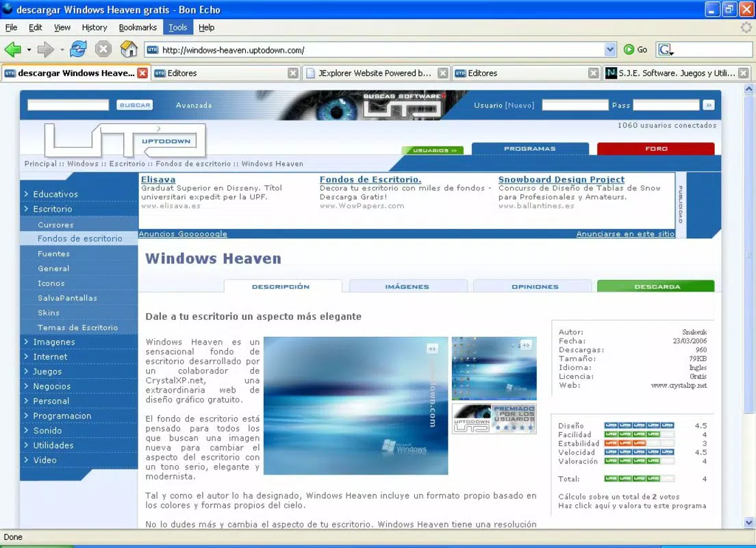This screenshot has height=548, width=756.
Task: Click the Uptodown logo
Action: (125, 140)
